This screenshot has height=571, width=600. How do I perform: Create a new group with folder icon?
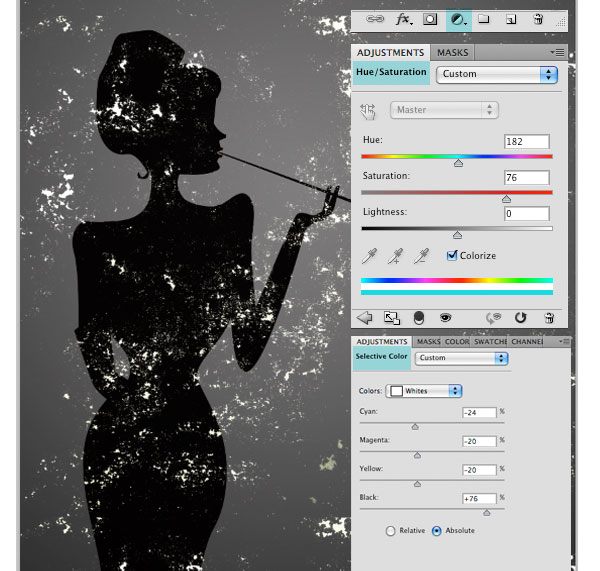(483, 19)
